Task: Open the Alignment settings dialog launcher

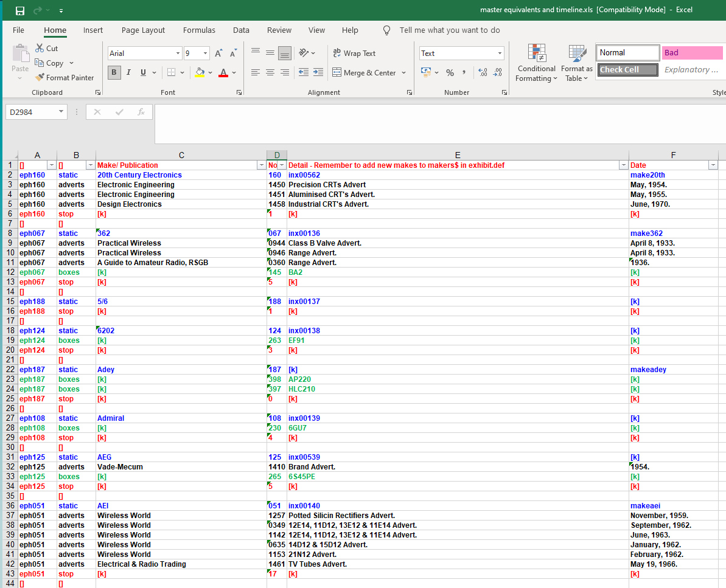Action: [410, 92]
